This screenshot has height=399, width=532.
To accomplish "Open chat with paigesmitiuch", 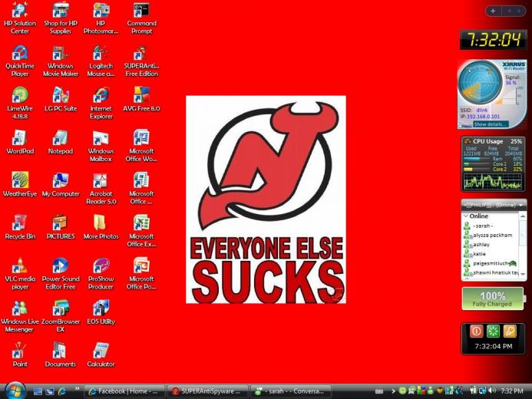I will coord(491,263).
